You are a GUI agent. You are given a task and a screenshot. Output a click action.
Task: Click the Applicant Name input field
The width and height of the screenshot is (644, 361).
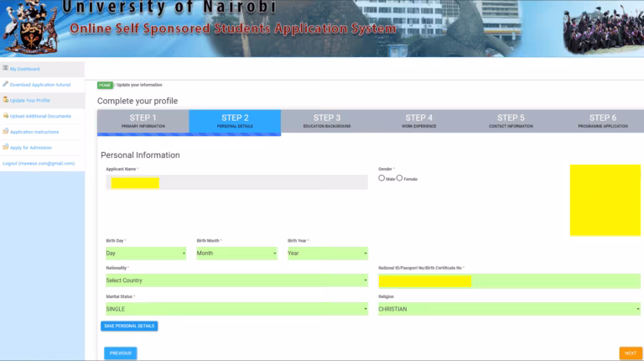(236, 182)
